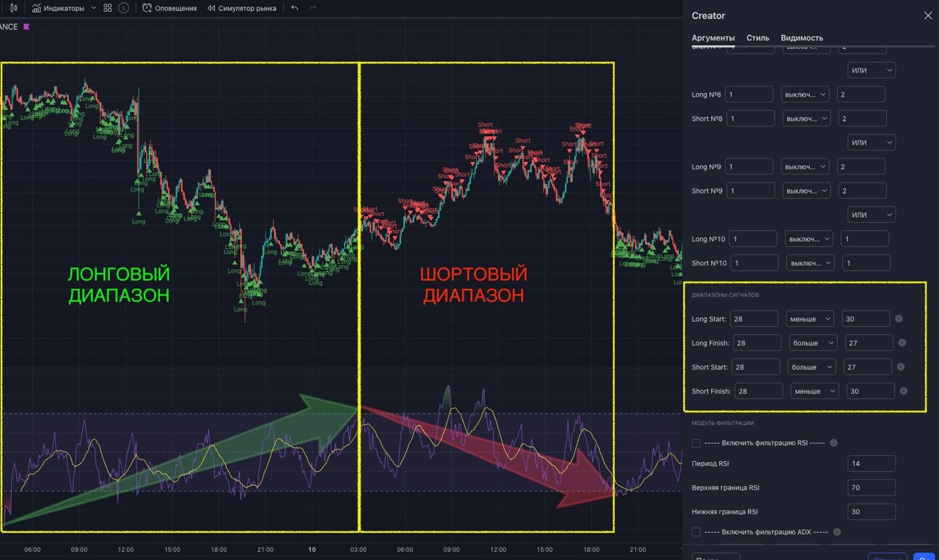The height and width of the screenshot is (560, 939).
Task: Show info tooltip for Long Start
Action: pos(899,319)
